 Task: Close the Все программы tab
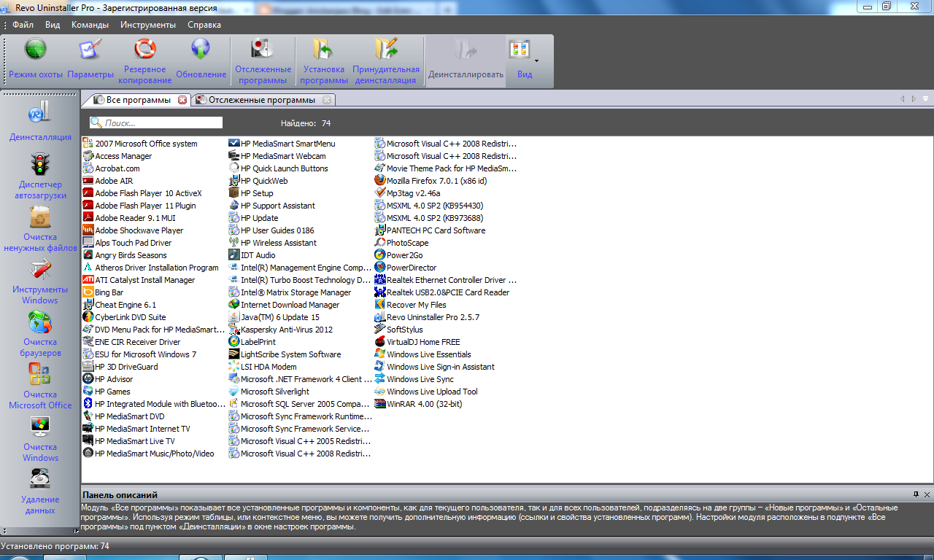coord(182,100)
